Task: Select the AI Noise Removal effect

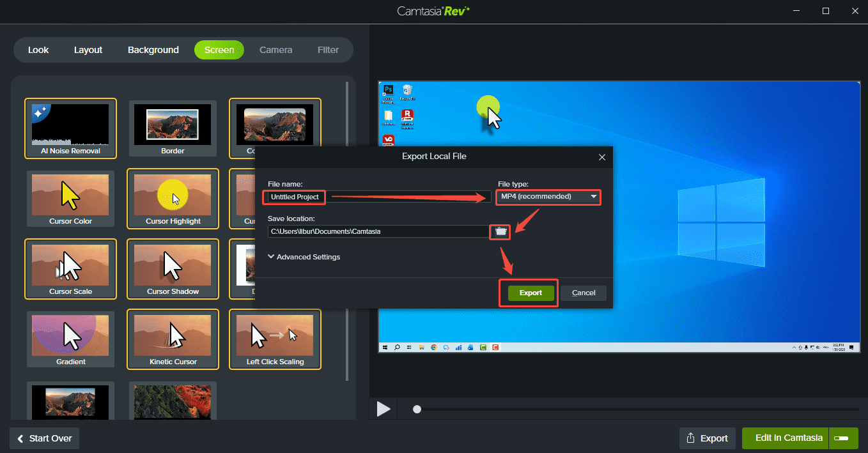Action: point(70,128)
